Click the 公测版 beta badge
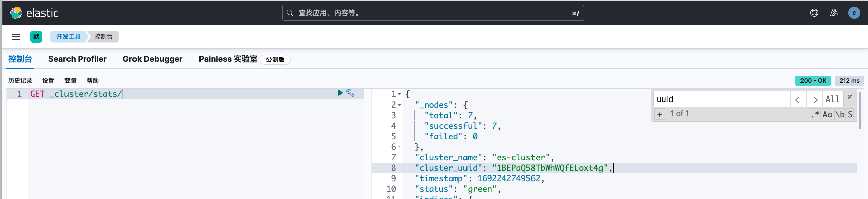Screen dimensions: 868x199 pos(275,60)
